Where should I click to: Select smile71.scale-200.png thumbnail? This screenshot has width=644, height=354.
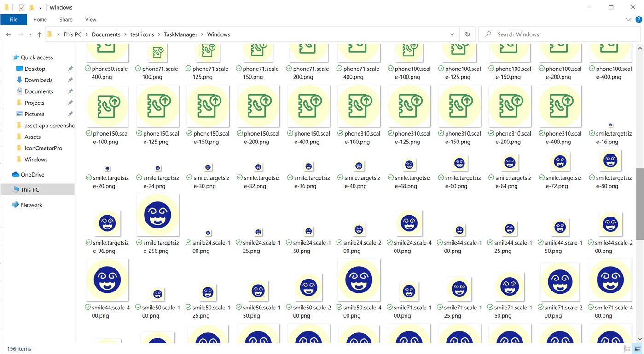[560, 282]
